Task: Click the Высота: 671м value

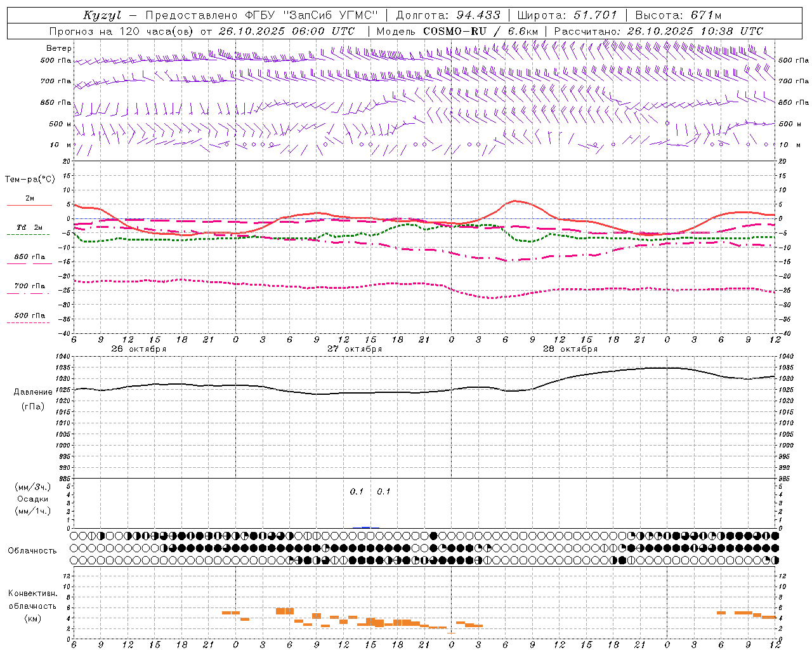Action: point(678,15)
